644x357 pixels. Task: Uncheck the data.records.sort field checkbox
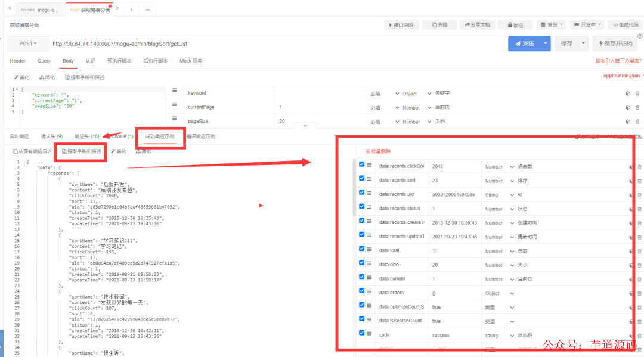(362, 178)
